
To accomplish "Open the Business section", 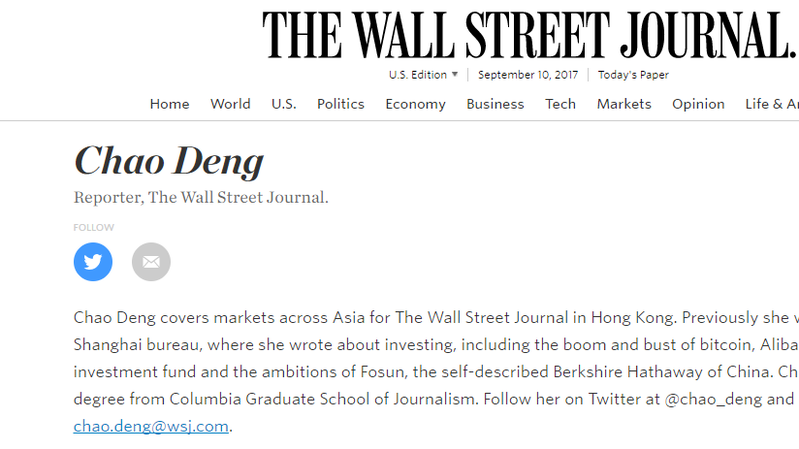I will tap(495, 104).
